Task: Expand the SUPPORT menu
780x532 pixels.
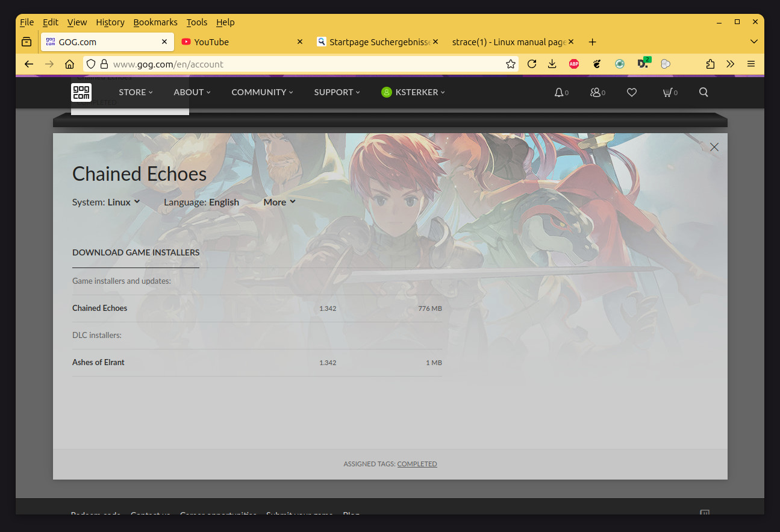Action: [337, 92]
